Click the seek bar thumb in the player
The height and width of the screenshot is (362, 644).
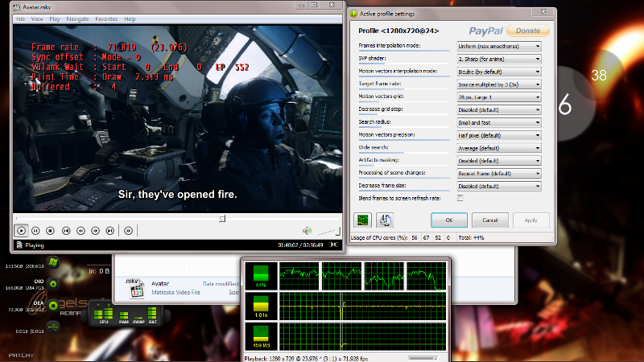click(222, 219)
